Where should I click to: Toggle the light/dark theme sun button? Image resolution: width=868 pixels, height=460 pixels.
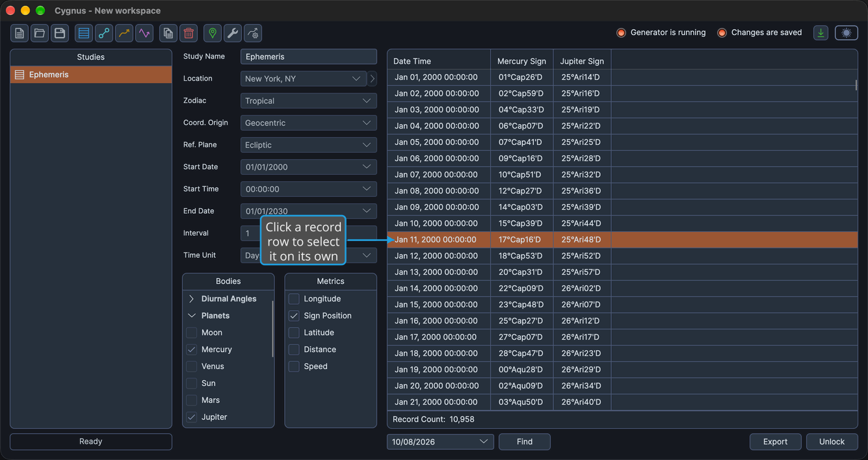click(x=847, y=33)
